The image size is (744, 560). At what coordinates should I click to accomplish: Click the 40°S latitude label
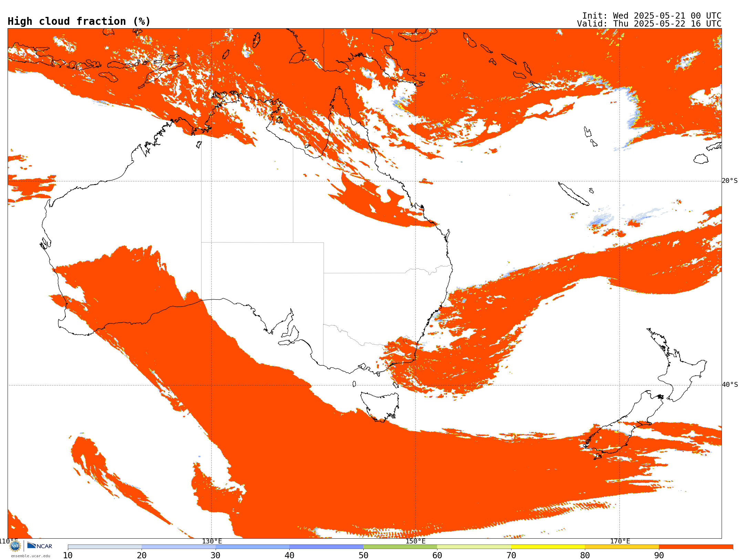click(730, 385)
